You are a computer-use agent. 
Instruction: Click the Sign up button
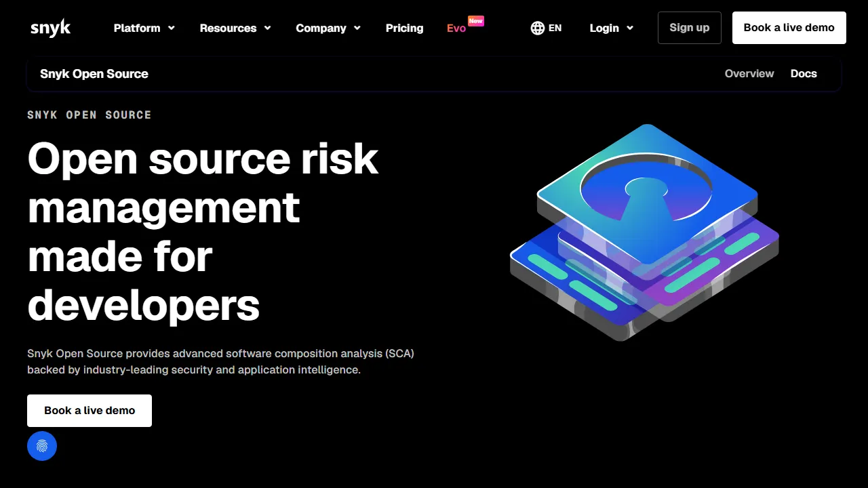pyautogui.click(x=690, y=28)
